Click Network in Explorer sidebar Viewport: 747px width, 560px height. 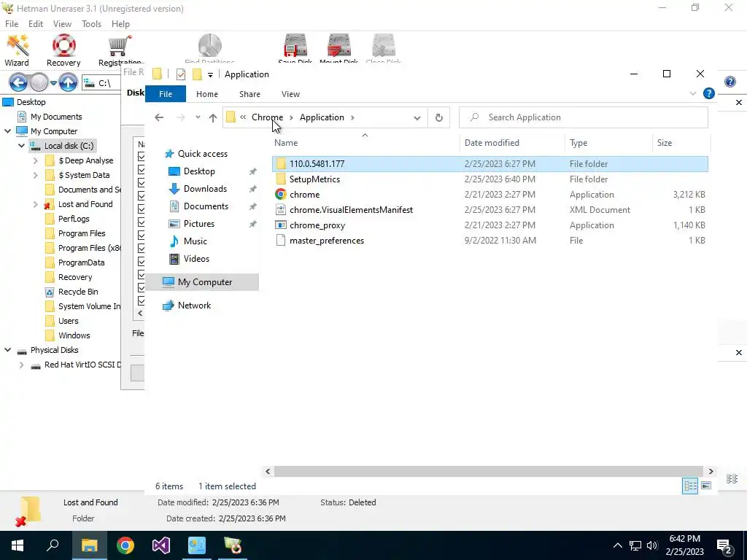pos(194,306)
